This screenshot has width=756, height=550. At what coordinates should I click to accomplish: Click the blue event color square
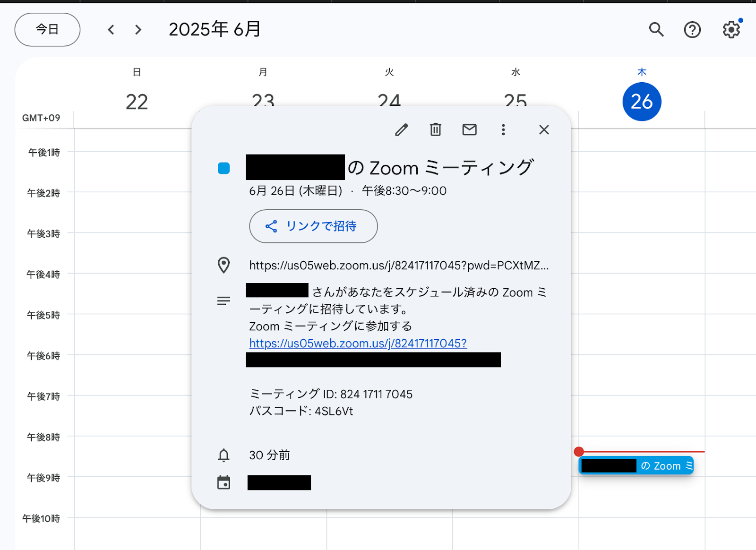point(223,168)
